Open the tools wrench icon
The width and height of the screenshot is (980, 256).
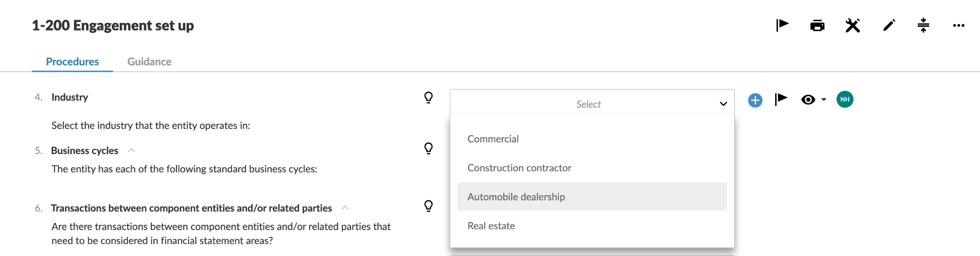853,25
